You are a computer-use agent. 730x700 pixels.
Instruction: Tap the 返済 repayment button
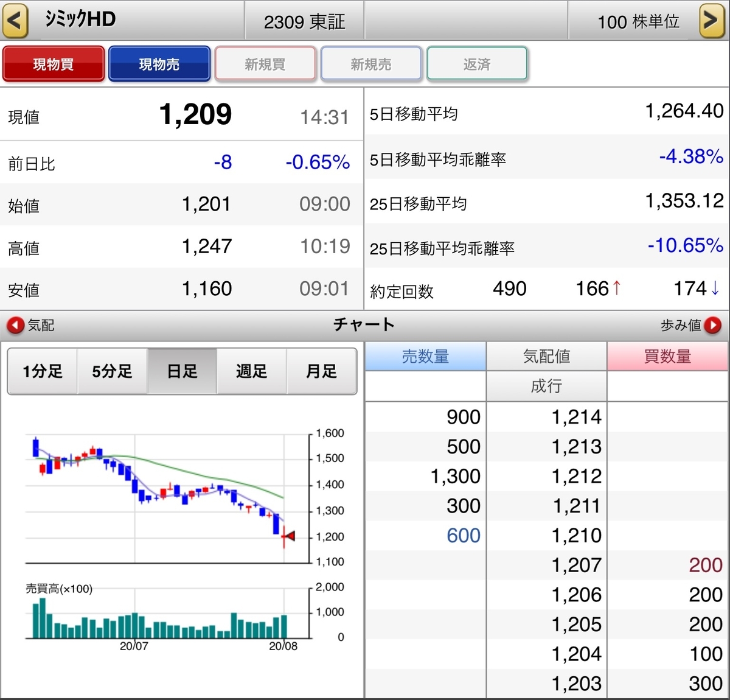[477, 64]
